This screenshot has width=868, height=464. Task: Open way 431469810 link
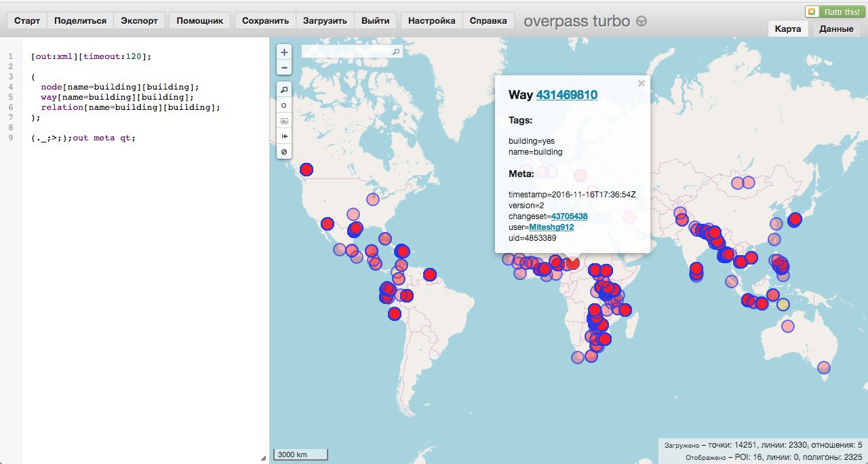pyautogui.click(x=566, y=95)
